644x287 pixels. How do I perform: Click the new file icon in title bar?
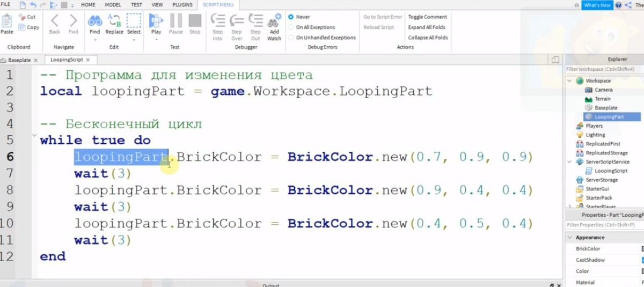point(23,5)
